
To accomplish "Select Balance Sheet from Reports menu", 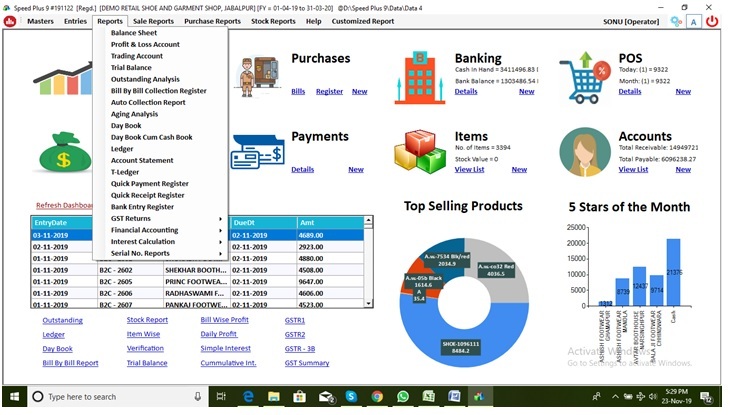I will 134,33.
